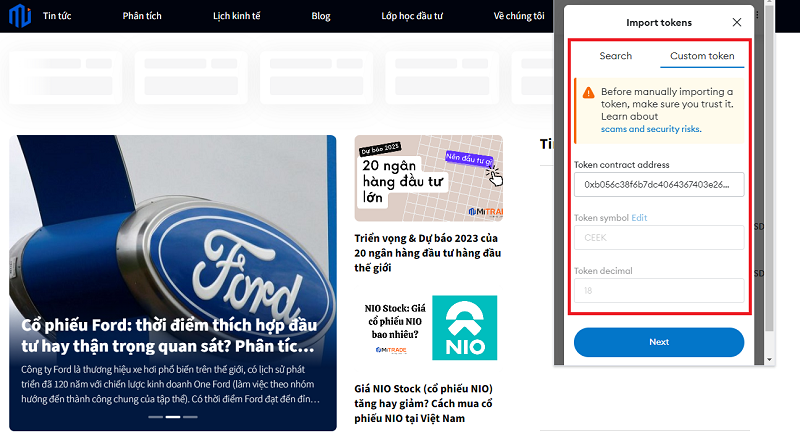Open the Blog menu item

321,16
